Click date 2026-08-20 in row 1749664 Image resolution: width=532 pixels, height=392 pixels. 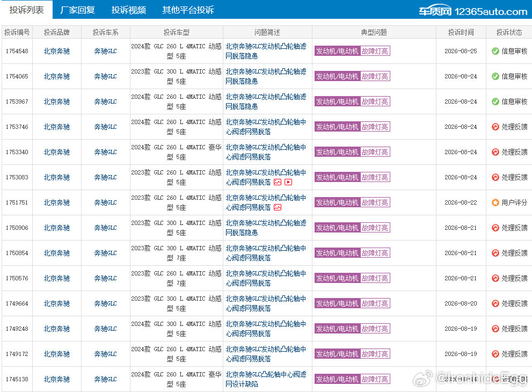point(461,303)
